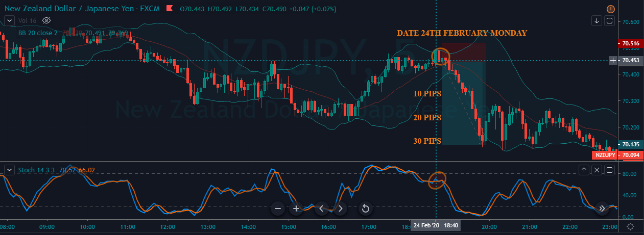Zoom out the chart with minus button

pyautogui.click(x=278, y=208)
